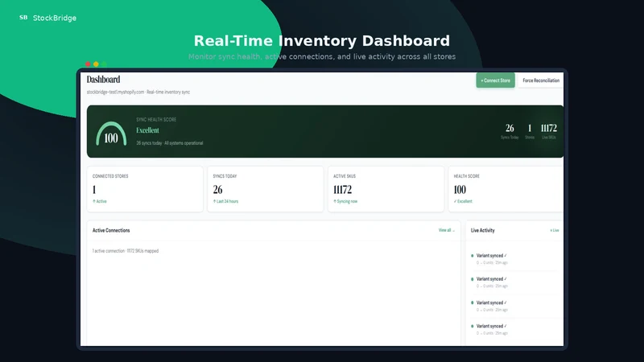Click the Connect Store button
Viewport: 644px width, 362px height.
pyautogui.click(x=495, y=80)
